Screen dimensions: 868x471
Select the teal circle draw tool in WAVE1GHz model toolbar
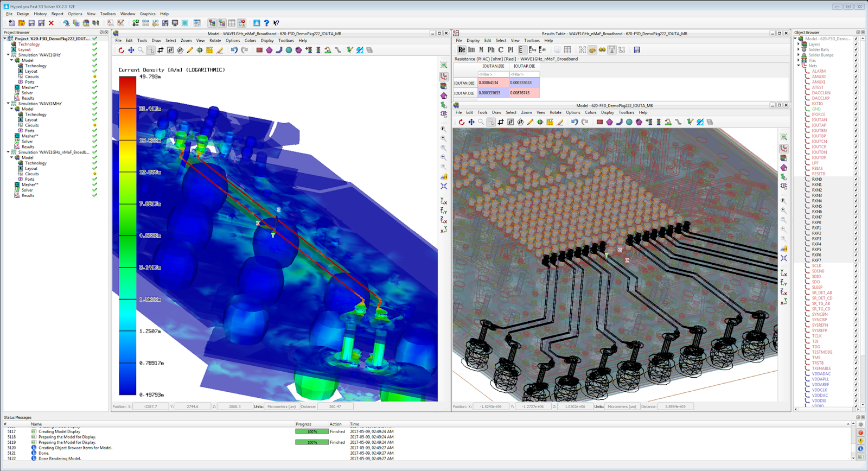[x=289, y=50]
